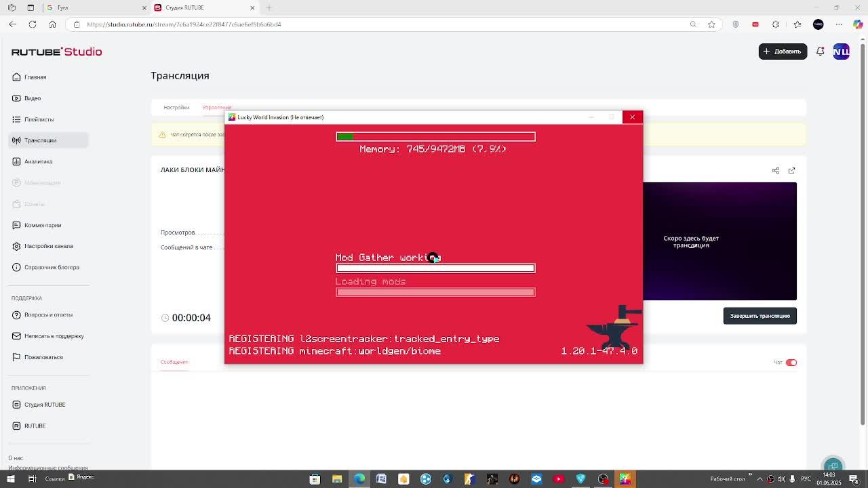Open the chat support bubble

(833, 465)
